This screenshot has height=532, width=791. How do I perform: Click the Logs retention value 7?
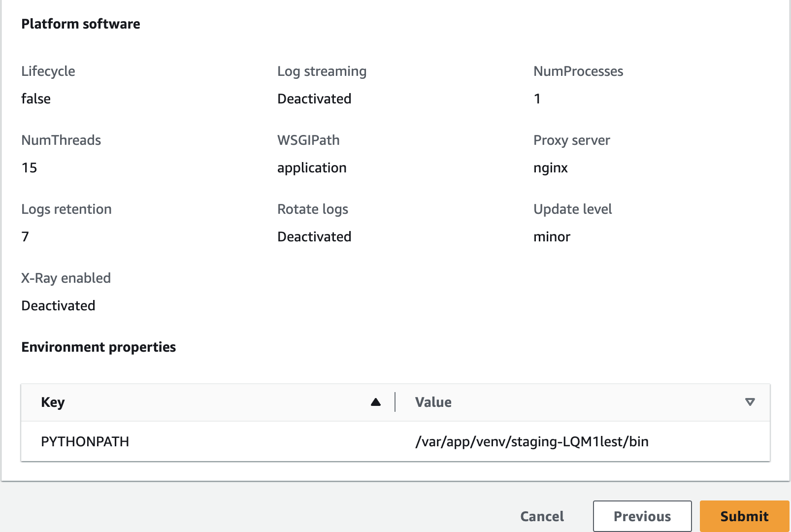(x=25, y=237)
